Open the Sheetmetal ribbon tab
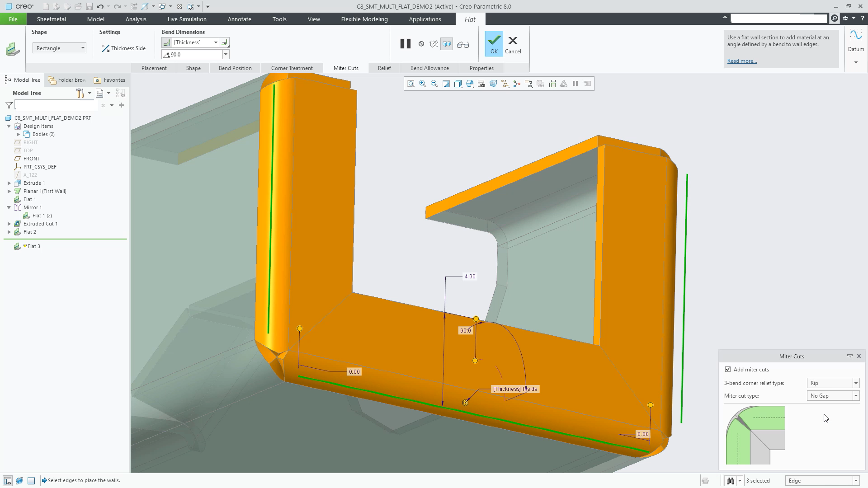The height and width of the screenshot is (488, 868). [51, 19]
